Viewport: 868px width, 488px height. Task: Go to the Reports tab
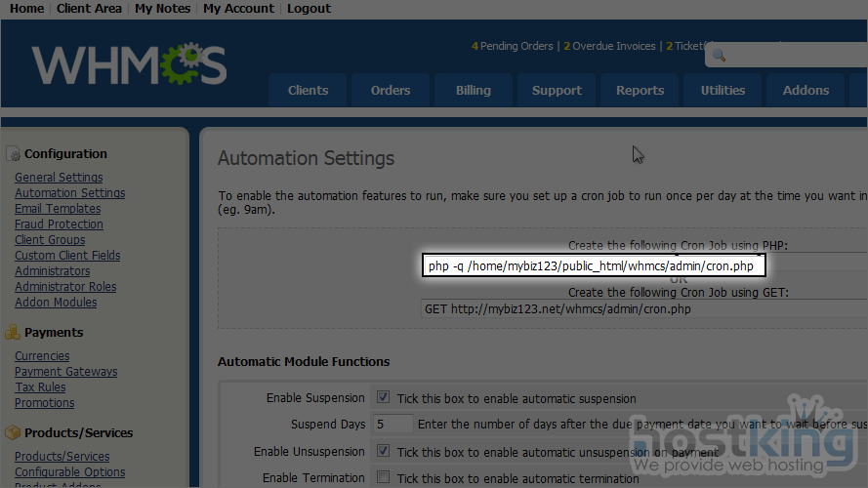click(x=640, y=90)
